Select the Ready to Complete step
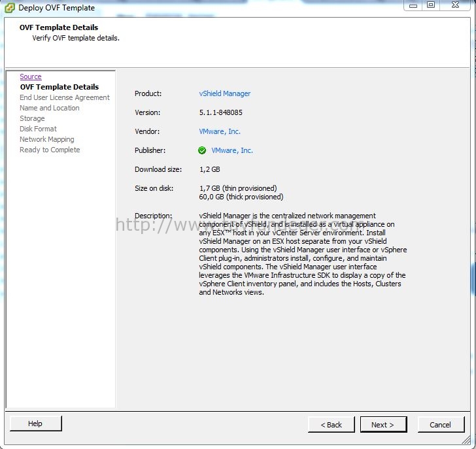The image size is (476, 449). coord(50,150)
